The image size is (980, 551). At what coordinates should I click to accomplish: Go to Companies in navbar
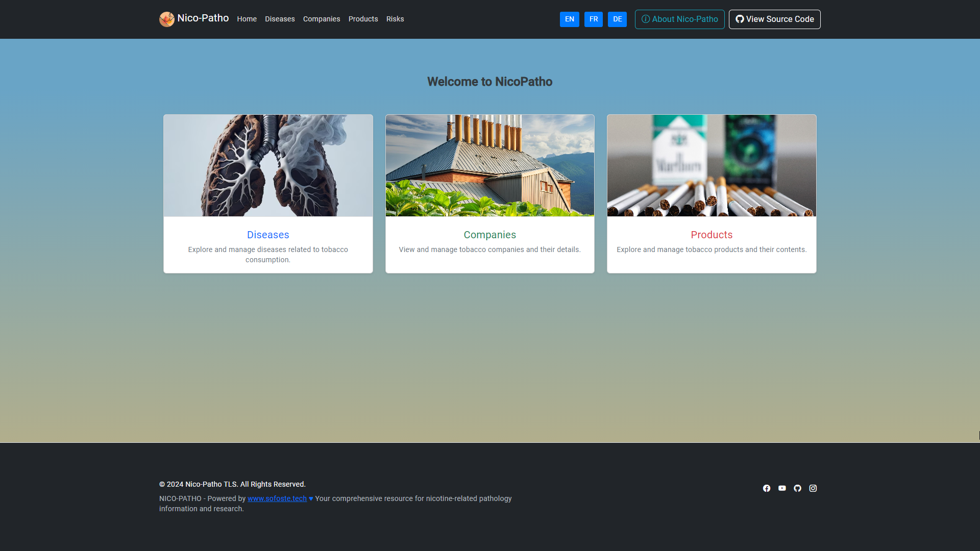[322, 19]
